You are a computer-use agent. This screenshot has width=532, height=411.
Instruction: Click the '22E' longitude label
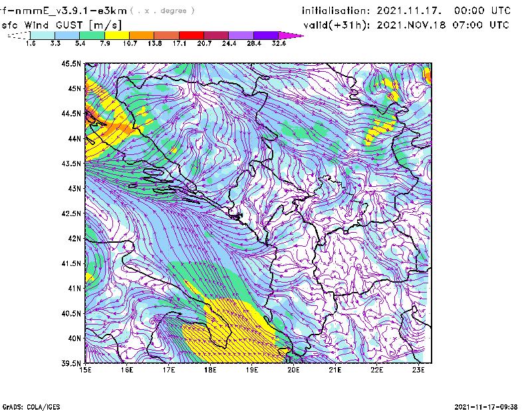click(x=376, y=370)
